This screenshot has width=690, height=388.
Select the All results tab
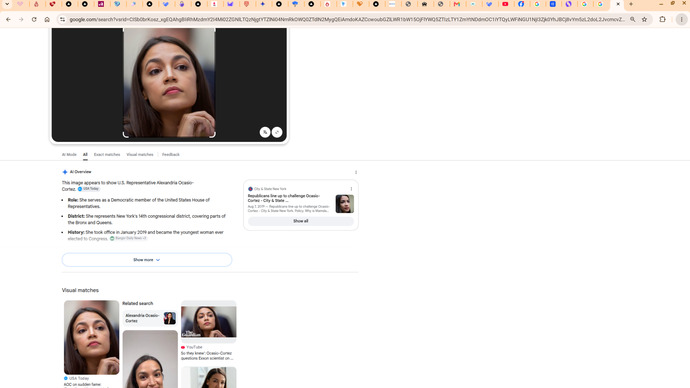pos(85,154)
